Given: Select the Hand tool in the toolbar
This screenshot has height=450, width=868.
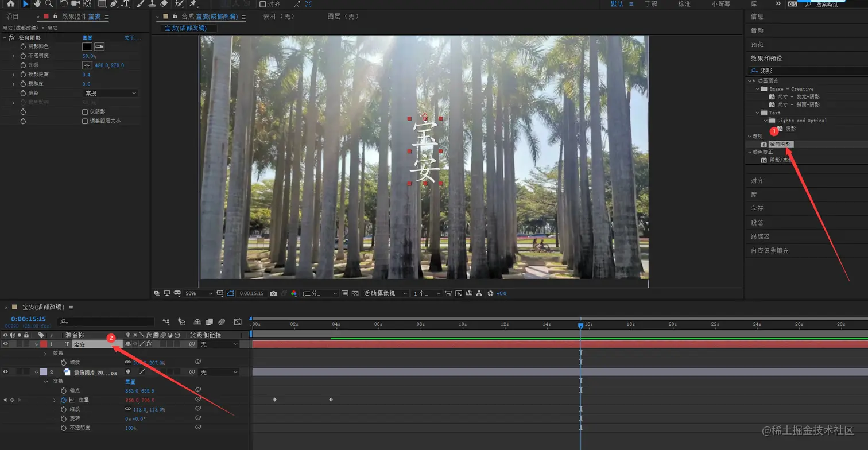Looking at the screenshot, I should coord(37,3).
